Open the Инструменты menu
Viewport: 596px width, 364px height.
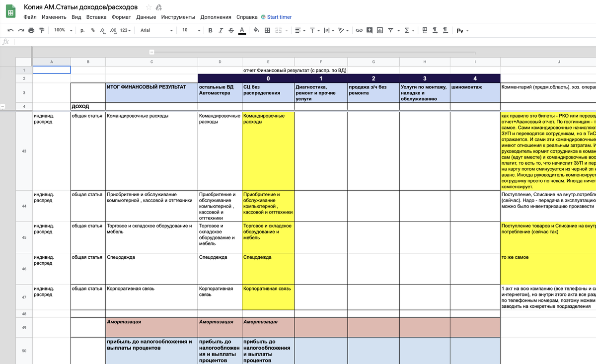[x=179, y=17]
